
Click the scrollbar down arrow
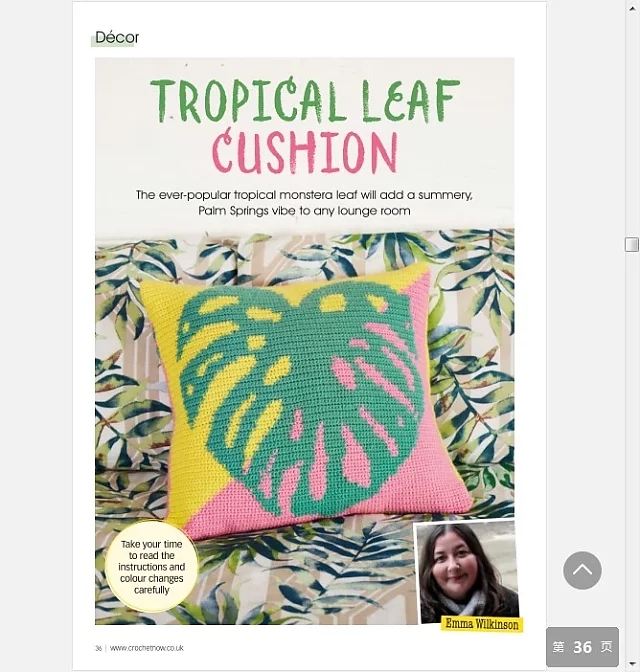pyautogui.click(x=632, y=663)
